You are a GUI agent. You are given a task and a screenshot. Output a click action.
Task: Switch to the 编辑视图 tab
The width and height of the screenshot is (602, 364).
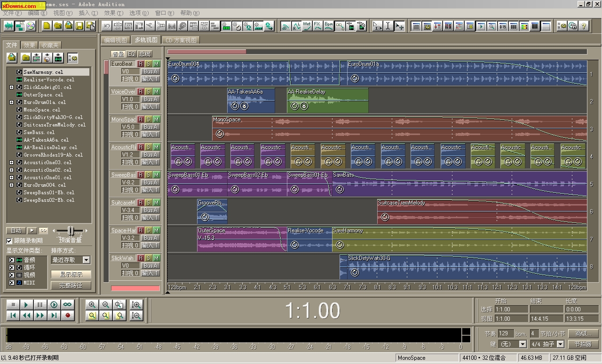pyautogui.click(x=116, y=40)
